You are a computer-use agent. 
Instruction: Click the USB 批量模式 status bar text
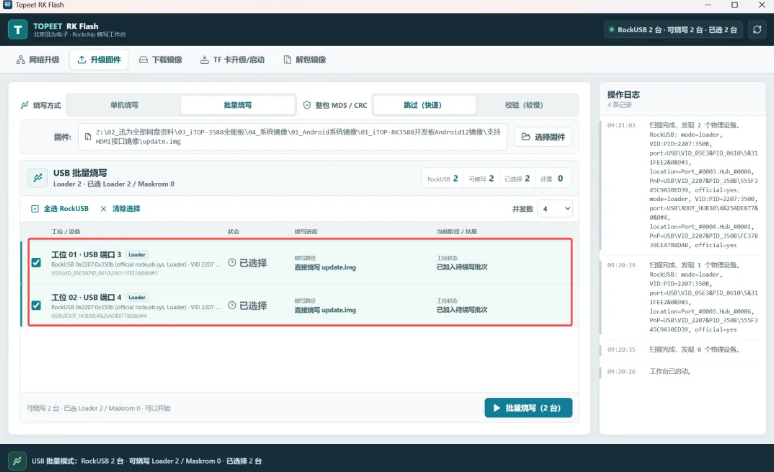coord(147,461)
